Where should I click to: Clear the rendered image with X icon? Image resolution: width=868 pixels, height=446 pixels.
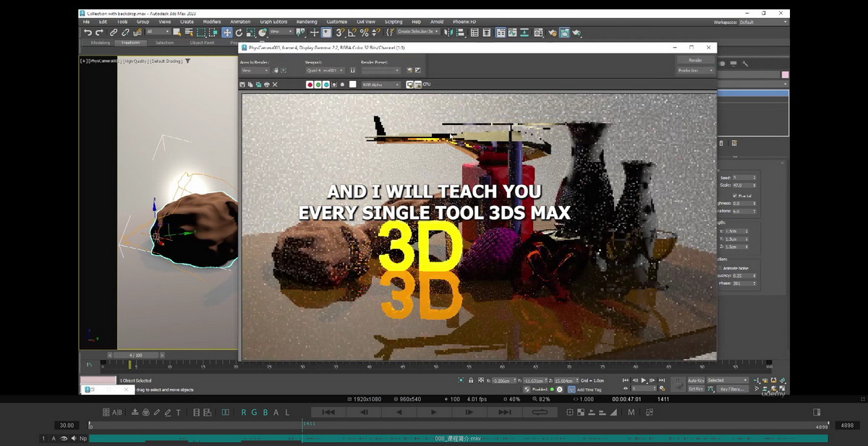coord(275,85)
